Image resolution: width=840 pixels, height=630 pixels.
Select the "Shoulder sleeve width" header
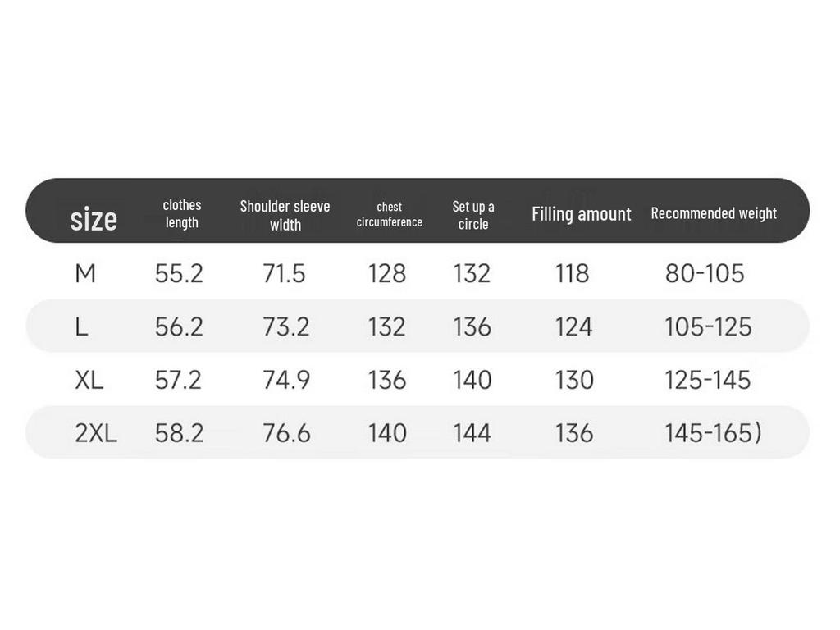(x=285, y=215)
